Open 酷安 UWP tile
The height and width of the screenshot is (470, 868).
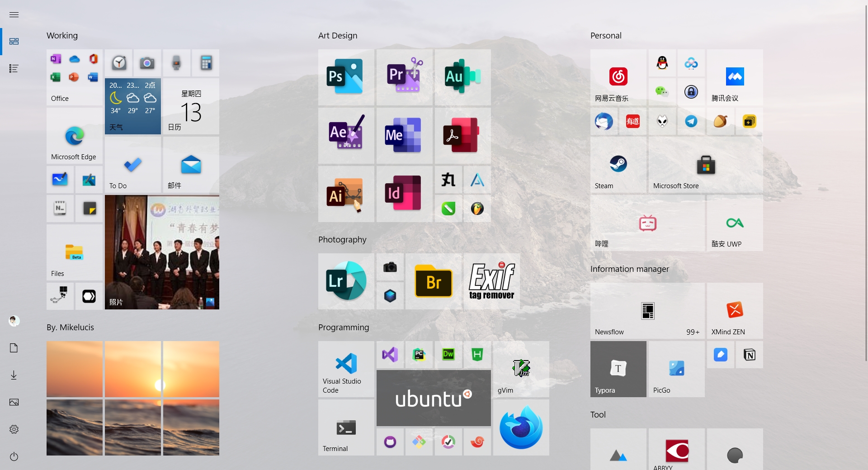735,223
